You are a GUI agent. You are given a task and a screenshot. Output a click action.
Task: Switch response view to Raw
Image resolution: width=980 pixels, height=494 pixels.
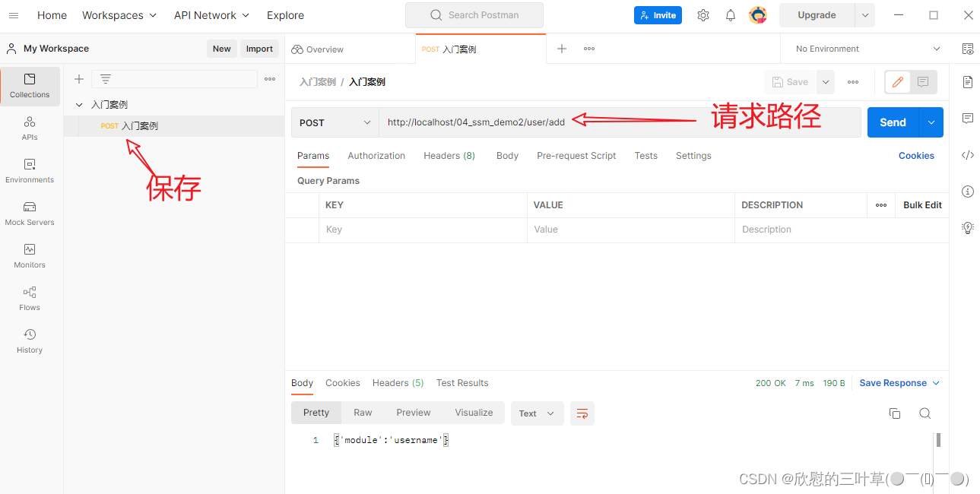click(x=363, y=413)
